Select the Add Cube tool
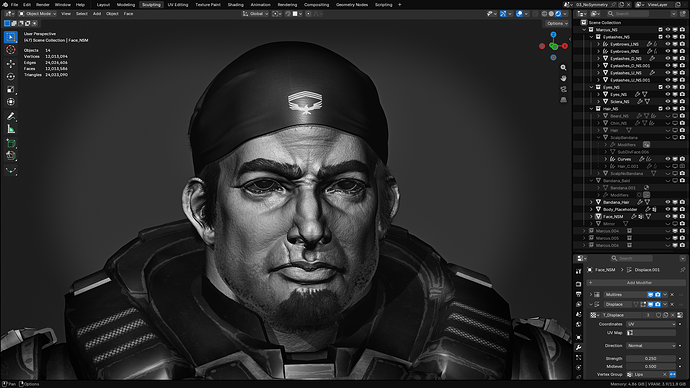Image resolution: width=690 pixels, height=388 pixels. (11, 143)
